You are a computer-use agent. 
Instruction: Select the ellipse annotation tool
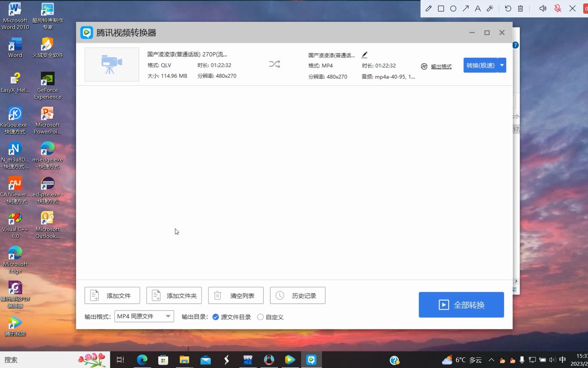point(453,9)
